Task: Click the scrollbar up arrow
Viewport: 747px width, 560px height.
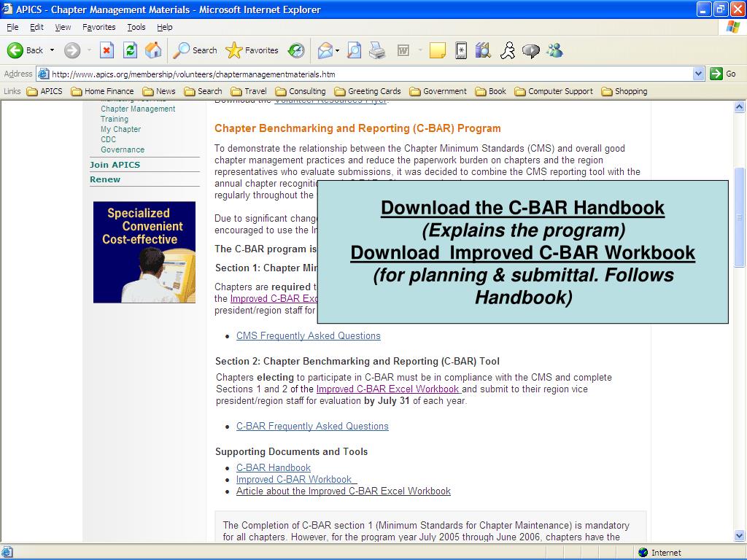Action: tap(740, 106)
